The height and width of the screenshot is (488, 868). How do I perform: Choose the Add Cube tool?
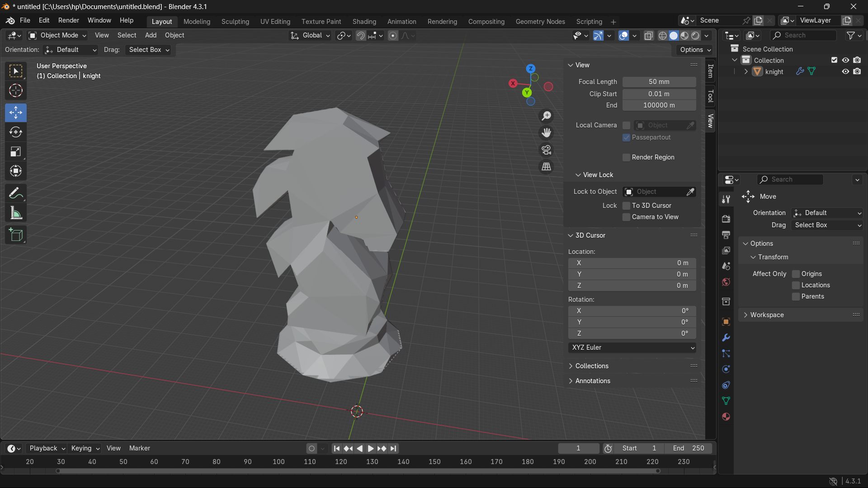(x=16, y=235)
